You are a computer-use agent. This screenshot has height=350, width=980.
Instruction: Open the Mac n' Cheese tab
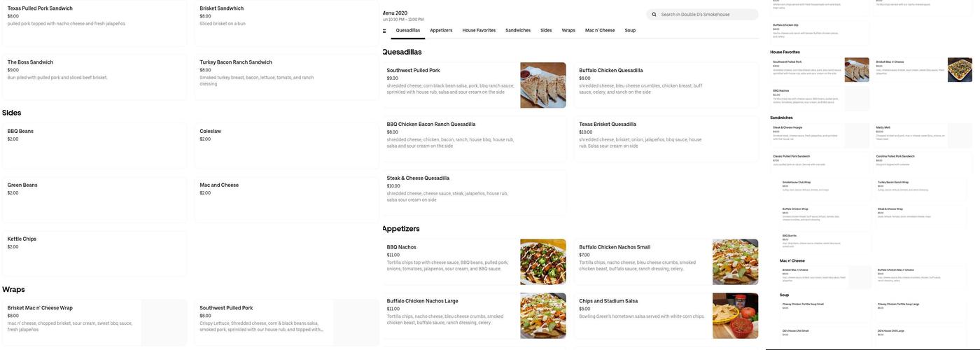point(600,30)
